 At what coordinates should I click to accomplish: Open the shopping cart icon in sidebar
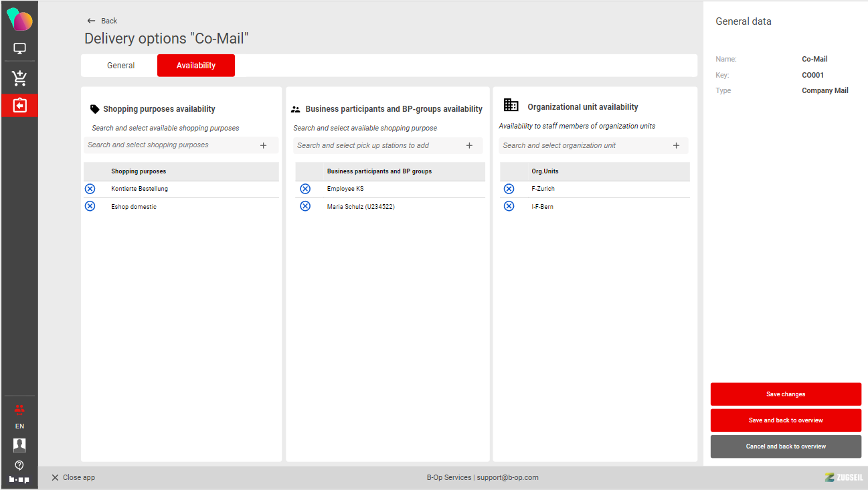tap(19, 78)
